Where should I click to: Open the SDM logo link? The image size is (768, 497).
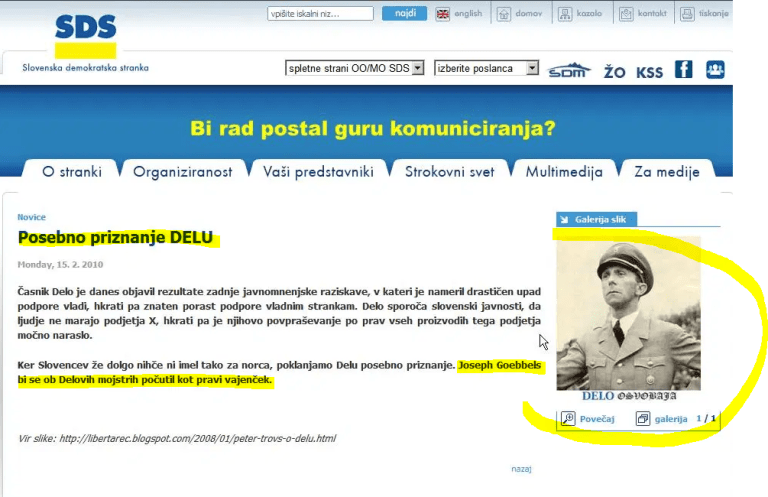point(569,71)
